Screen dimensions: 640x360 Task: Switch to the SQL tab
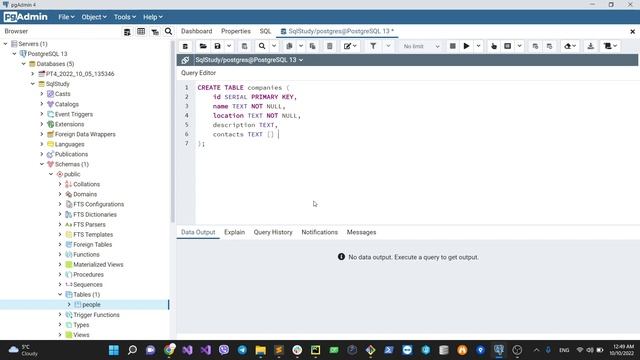click(x=265, y=31)
